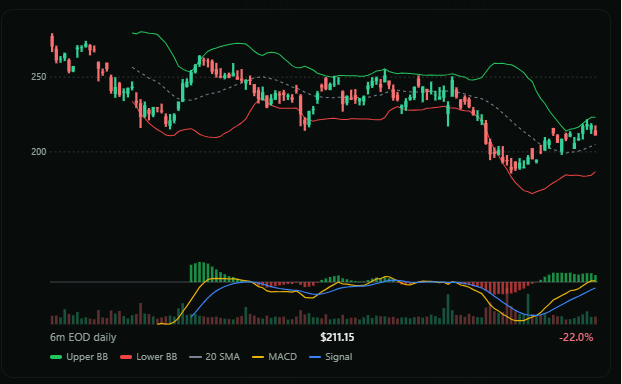The image size is (622, 384).
Task: Select the $211.15 price value
Action: (337, 337)
